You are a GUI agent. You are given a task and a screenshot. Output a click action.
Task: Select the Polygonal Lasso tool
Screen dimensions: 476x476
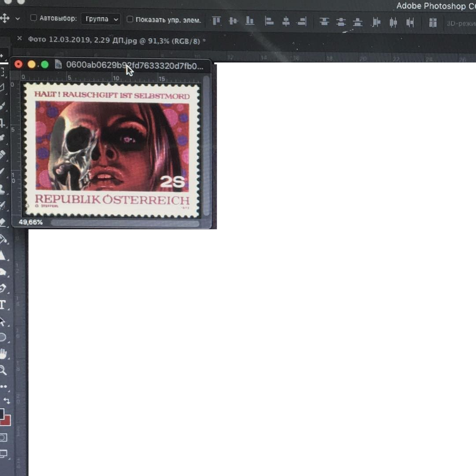coord(3,88)
